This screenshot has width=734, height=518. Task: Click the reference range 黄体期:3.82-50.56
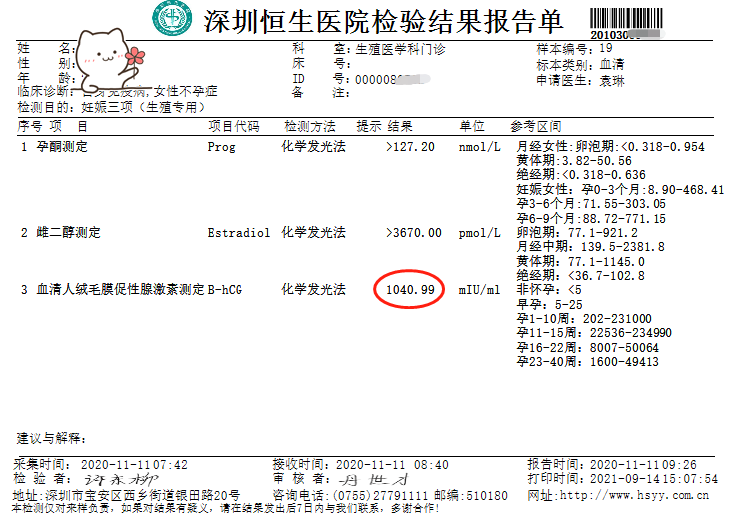574,161
